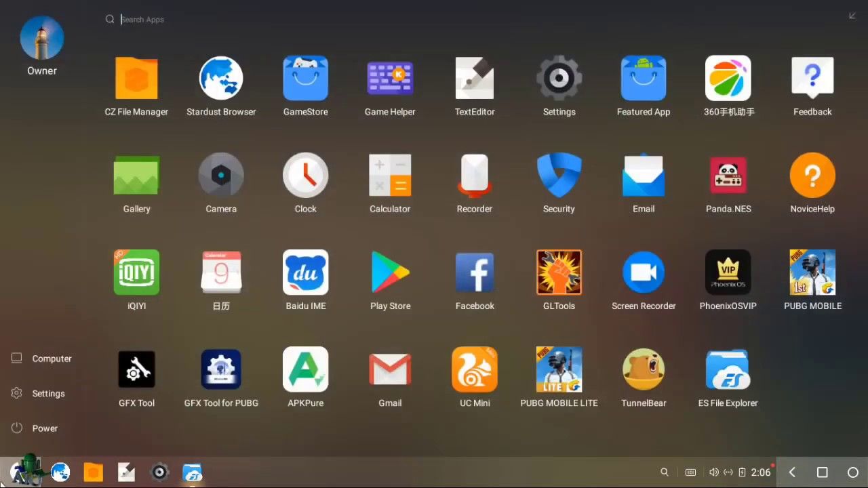The width and height of the screenshot is (868, 488).
Task: Launch the GLTools app
Action: [559, 272]
